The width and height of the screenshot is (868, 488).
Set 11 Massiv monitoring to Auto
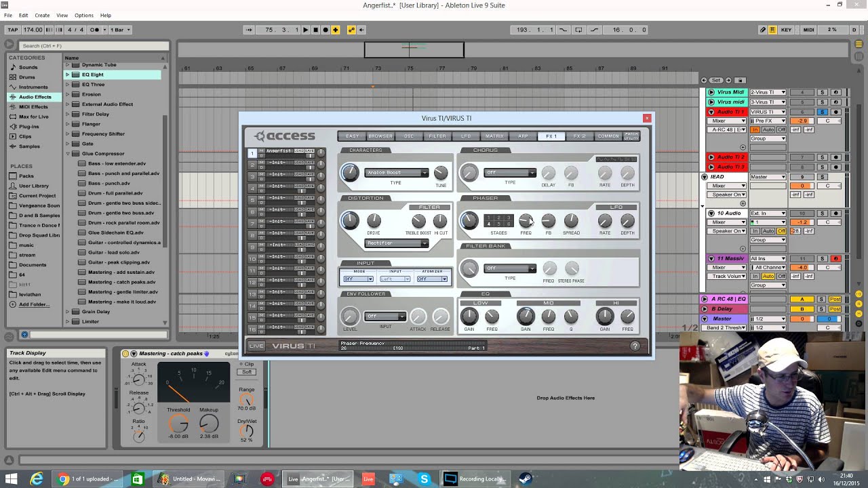pos(768,277)
